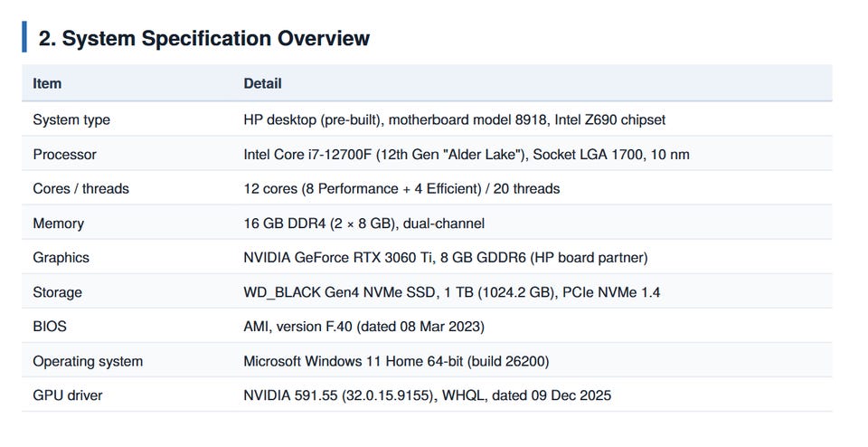The height and width of the screenshot is (447, 868).
Task: Click the System Specification Overview heading
Action: pos(203,38)
